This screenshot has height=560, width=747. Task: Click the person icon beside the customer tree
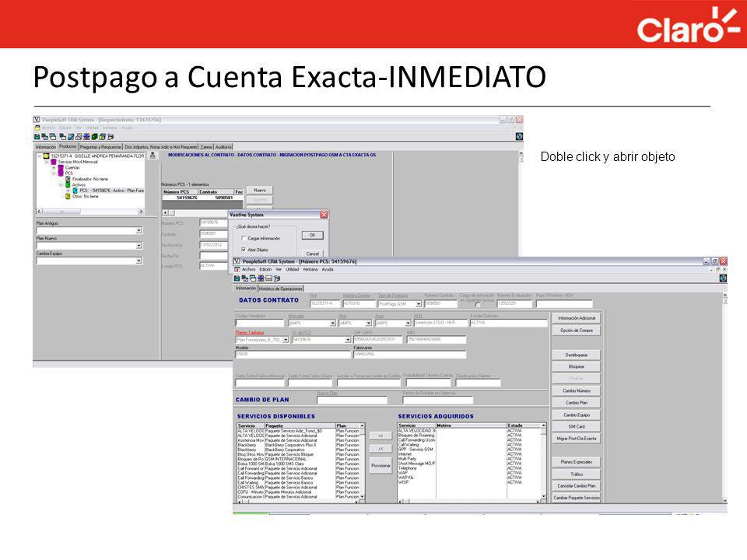pyautogui.click(x=153, y=156)
